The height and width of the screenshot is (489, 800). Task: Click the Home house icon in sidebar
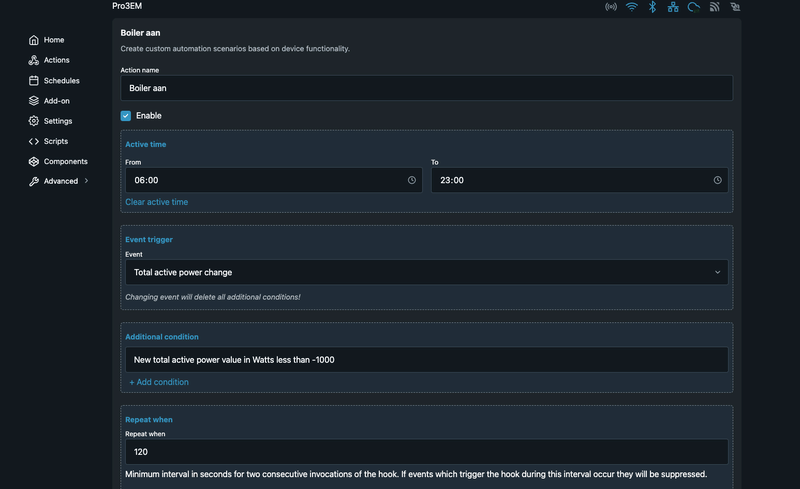pyautogui.click(x=34, y=40)
